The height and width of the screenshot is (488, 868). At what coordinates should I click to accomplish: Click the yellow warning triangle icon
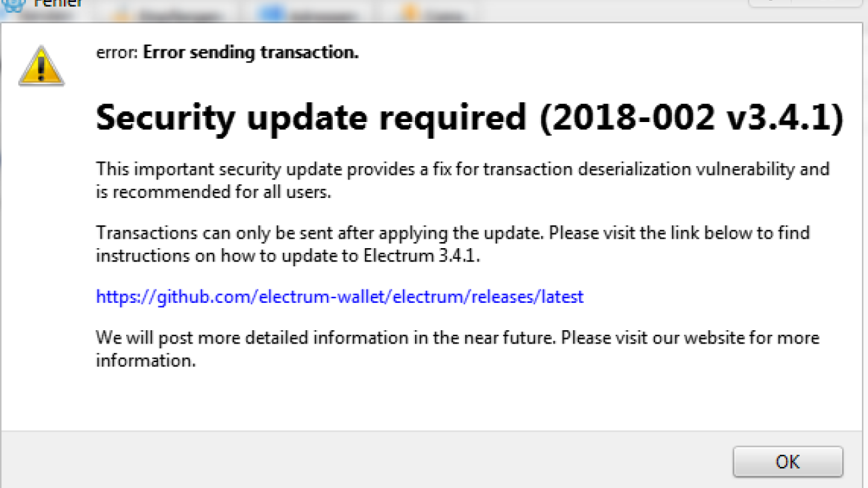click(x=41, y=66)
